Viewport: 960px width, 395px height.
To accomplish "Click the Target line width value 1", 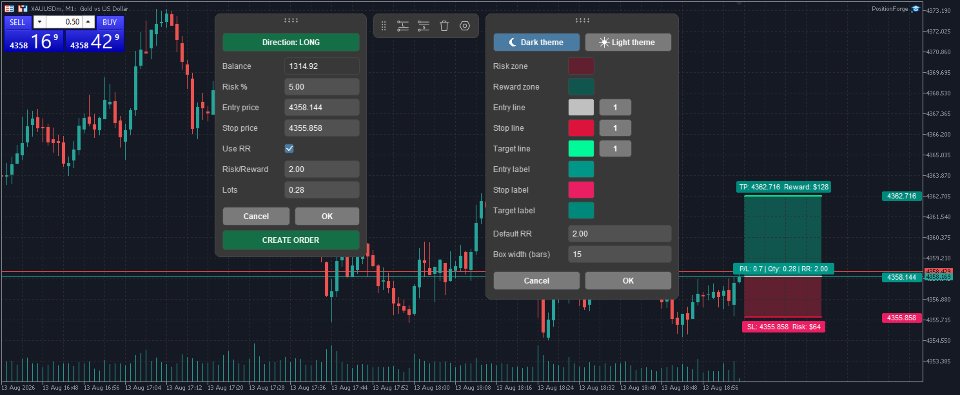I will (615, 149).
